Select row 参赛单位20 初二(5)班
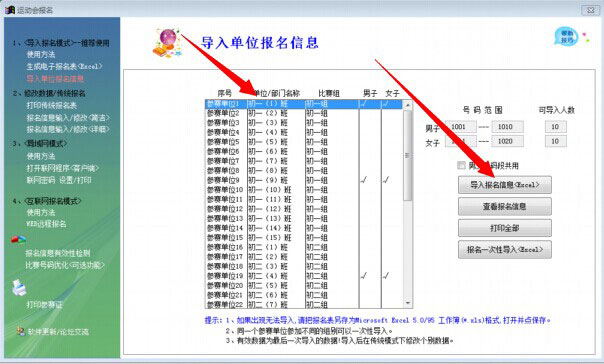The width and height of the screenshot is (604, 364). point(304,285)
